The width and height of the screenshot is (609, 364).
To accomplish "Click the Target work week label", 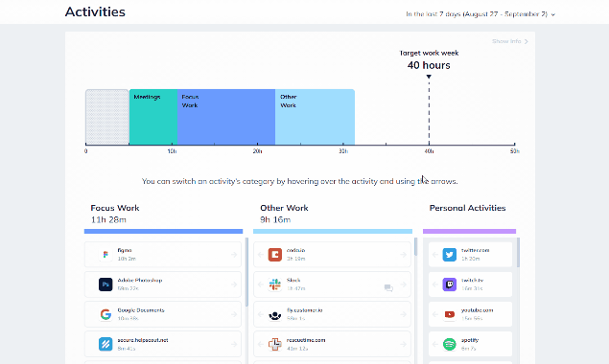I will 429,54.
